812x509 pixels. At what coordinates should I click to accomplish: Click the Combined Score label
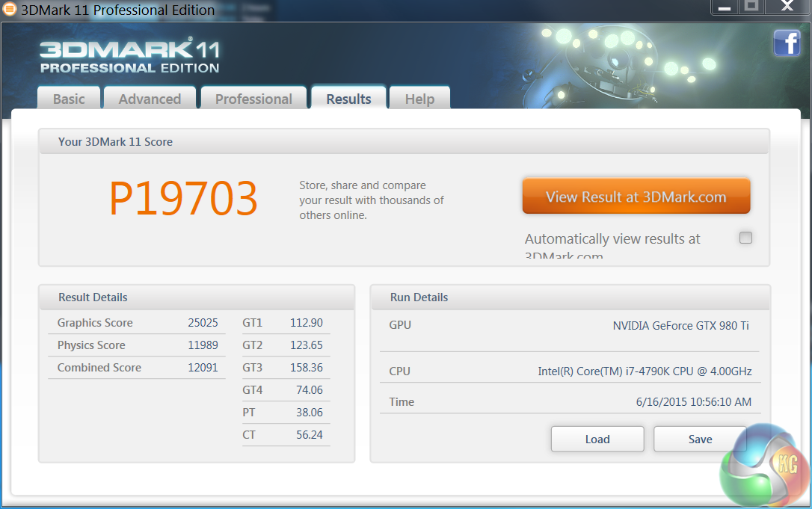(x=99, y=367)
